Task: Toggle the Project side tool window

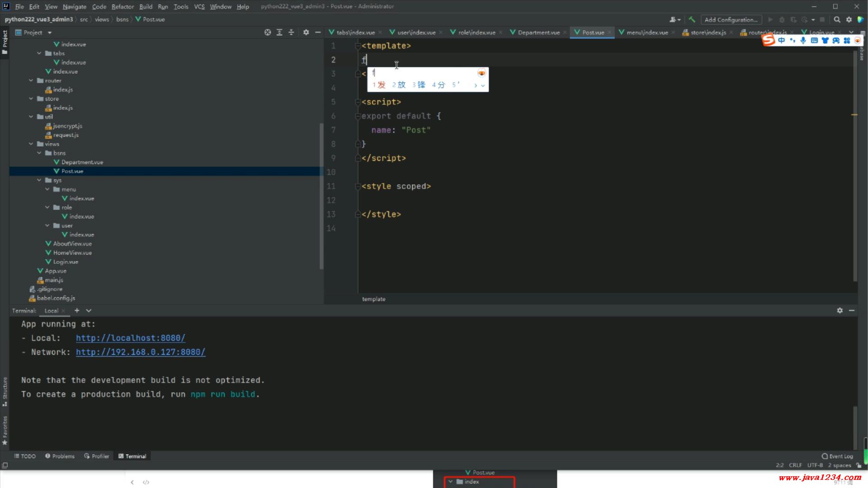Action: [5, 42]
